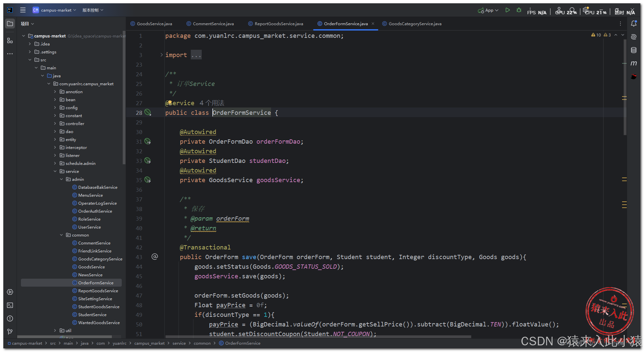This screenshot has height=352, width=644.
Task: Open the Services tool window icon
Action: (10, 292)
